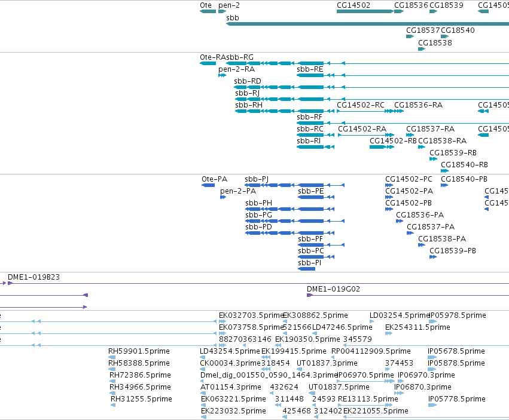509x420 pixels.
Task: Click the EK032703.5prime EST label
Action: point(251,315)
